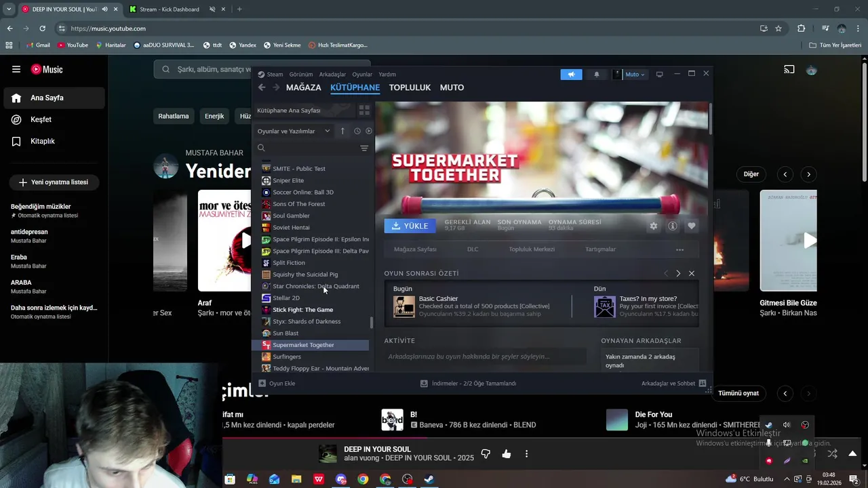Open Oyunlar menu in Steam
The image size is (868, 488).
362,75
